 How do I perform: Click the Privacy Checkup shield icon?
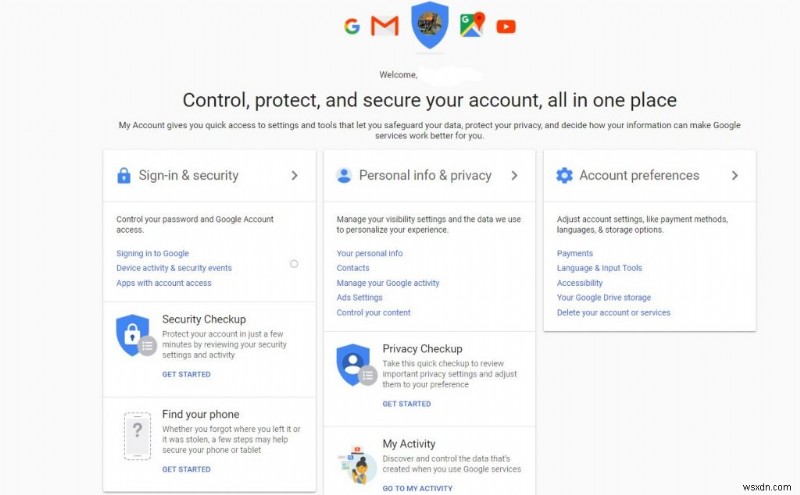(x=353, y=363)
